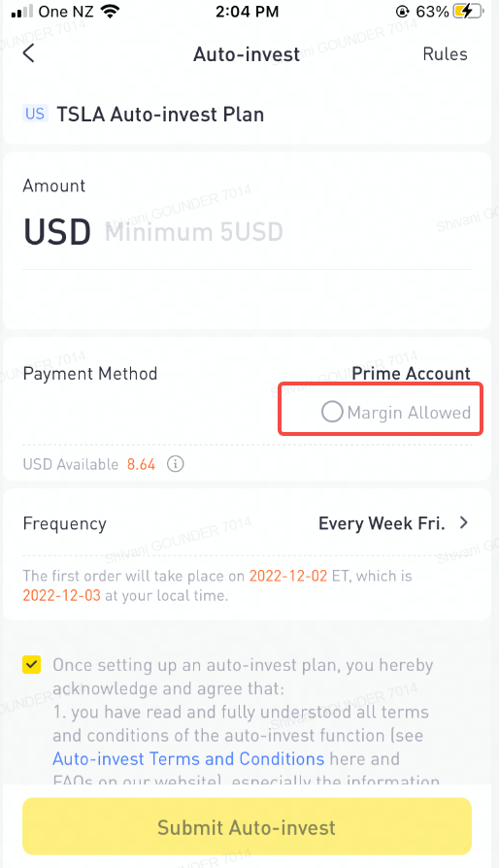The image size is (499, 868).
Task: Open Auto-invest Terms and Conditions link
Action: click(x=188, y=758)
